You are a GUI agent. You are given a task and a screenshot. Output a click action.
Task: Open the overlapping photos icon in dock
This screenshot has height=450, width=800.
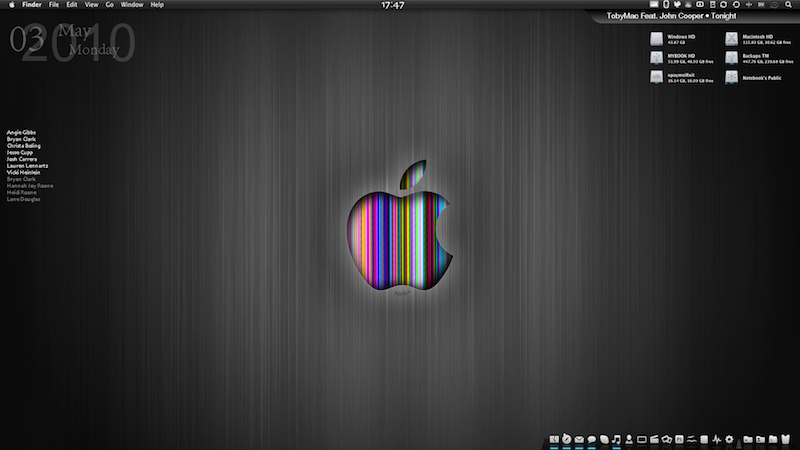[x=667, y=439]
